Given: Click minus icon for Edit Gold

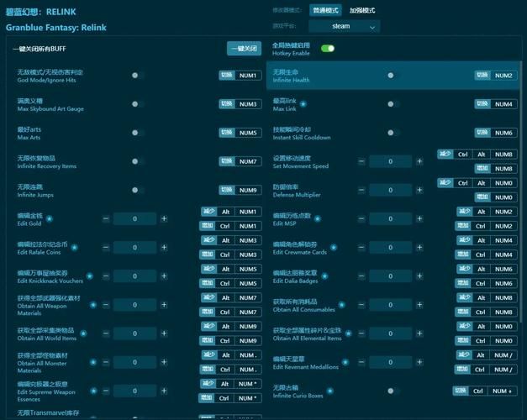Looking at the screenshot, I should (106, 218).
